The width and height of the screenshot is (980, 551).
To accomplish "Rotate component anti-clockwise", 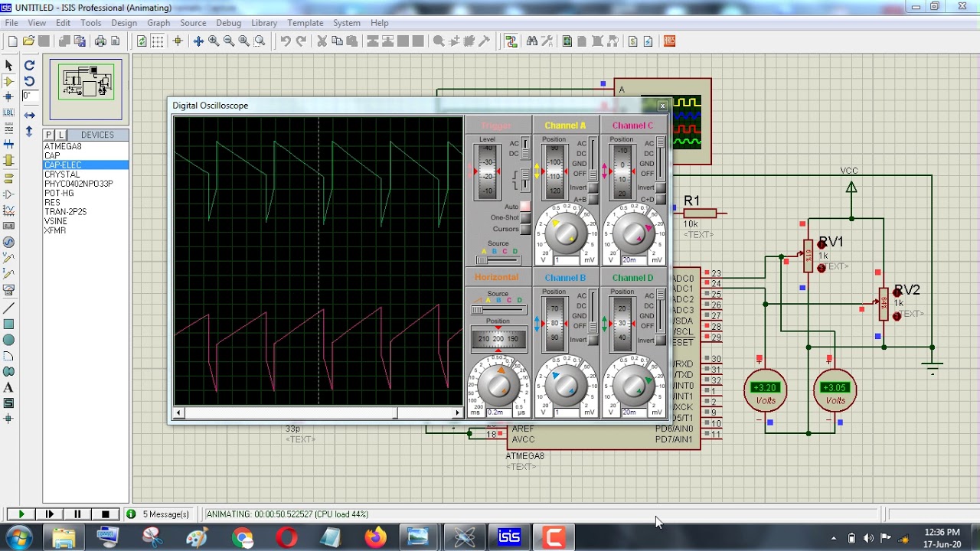I will point(29,81).
